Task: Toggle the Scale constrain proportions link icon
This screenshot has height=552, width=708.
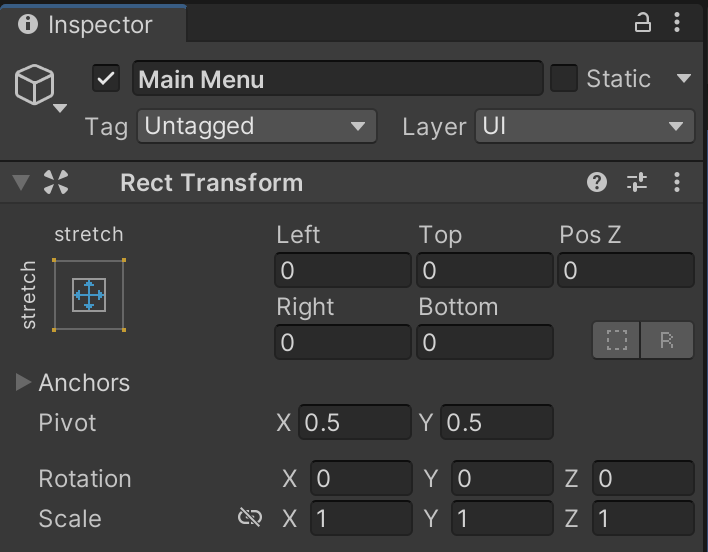Action: pyautogui.click(x=250, y=517)
